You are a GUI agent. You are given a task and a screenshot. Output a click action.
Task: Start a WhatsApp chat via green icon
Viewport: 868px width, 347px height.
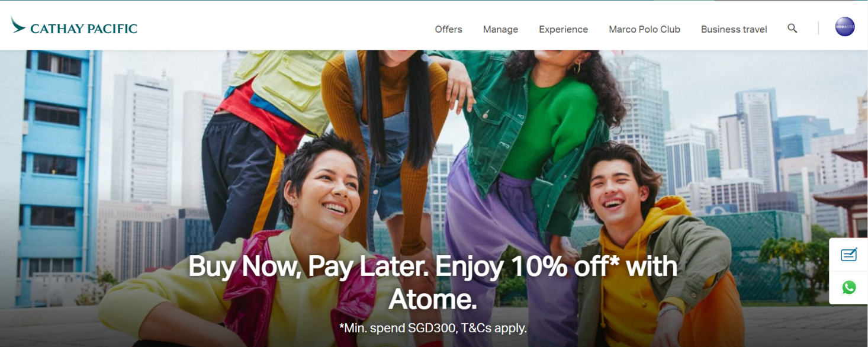click(x=849, y=288)
